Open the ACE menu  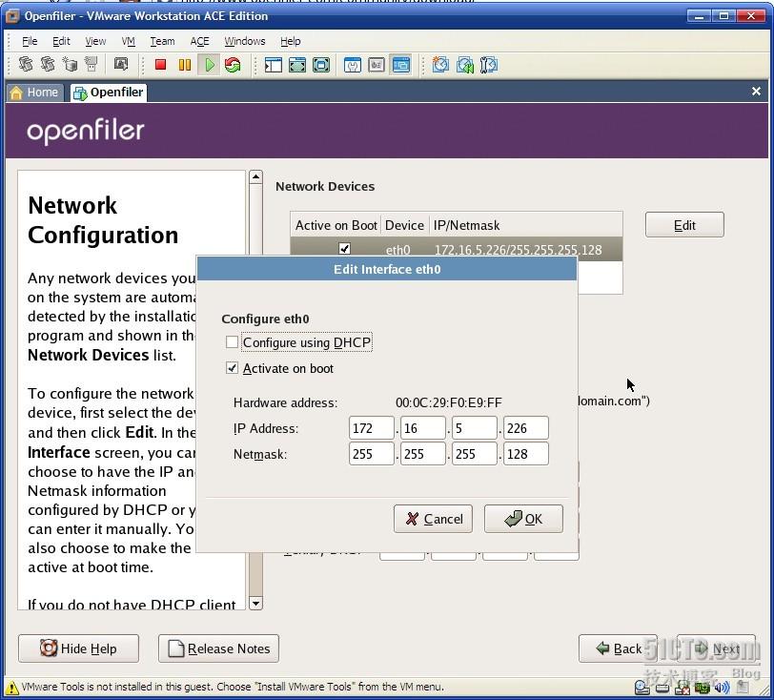(199, 41)
